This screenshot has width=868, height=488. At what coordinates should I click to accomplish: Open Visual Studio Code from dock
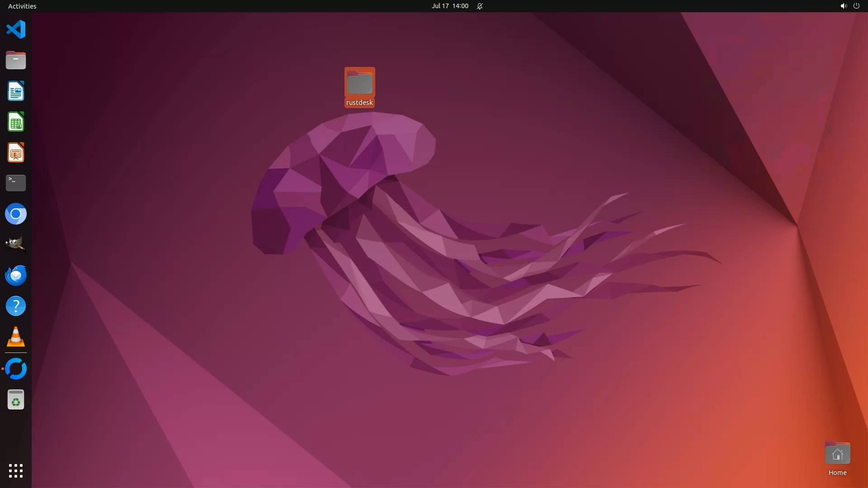(16, 30)
